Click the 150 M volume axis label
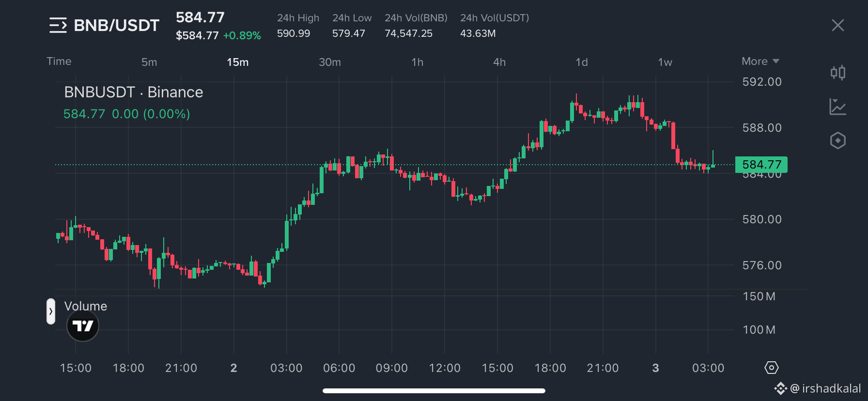The width and height of the screenshot is (868, 401). [x=759, y=296]
